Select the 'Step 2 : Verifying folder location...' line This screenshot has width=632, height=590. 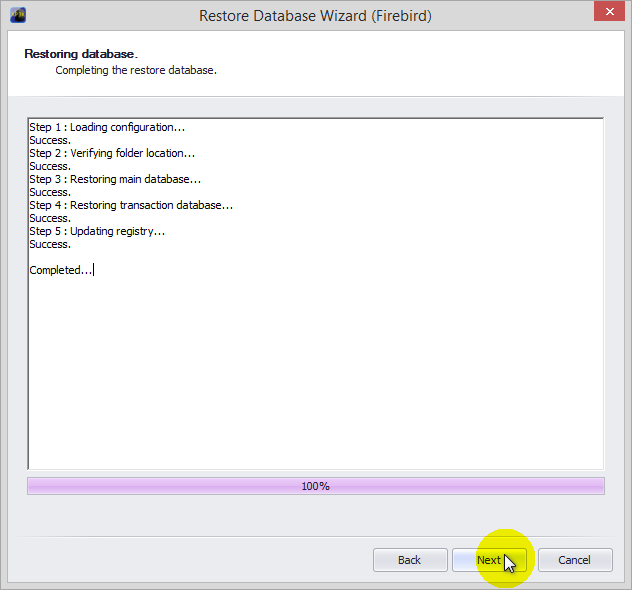point(112,153)
